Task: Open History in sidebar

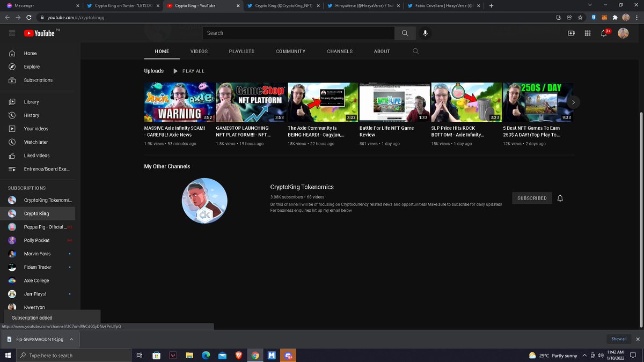Action: tap(38, 115)
